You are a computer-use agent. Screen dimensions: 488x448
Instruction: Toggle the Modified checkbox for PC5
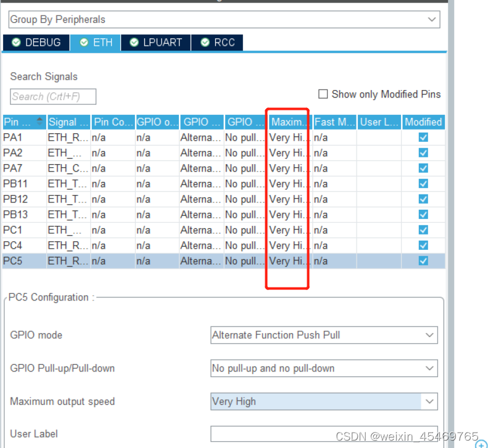point(423,261)
